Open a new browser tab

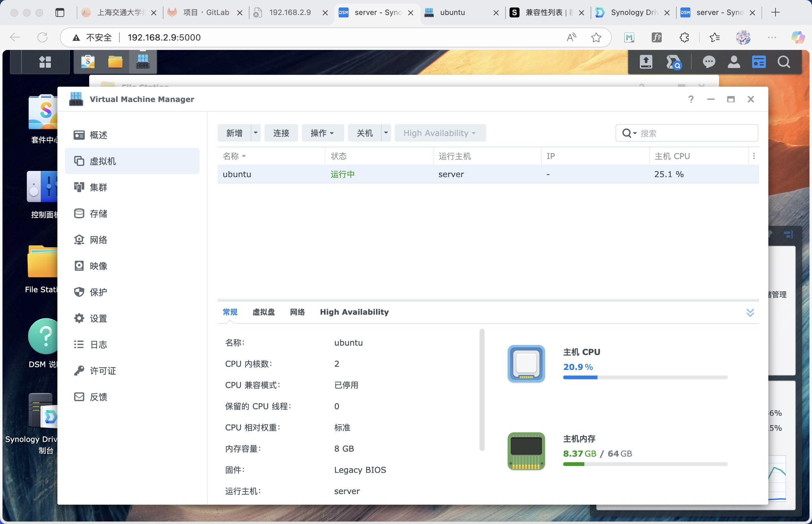pos(776,13)
